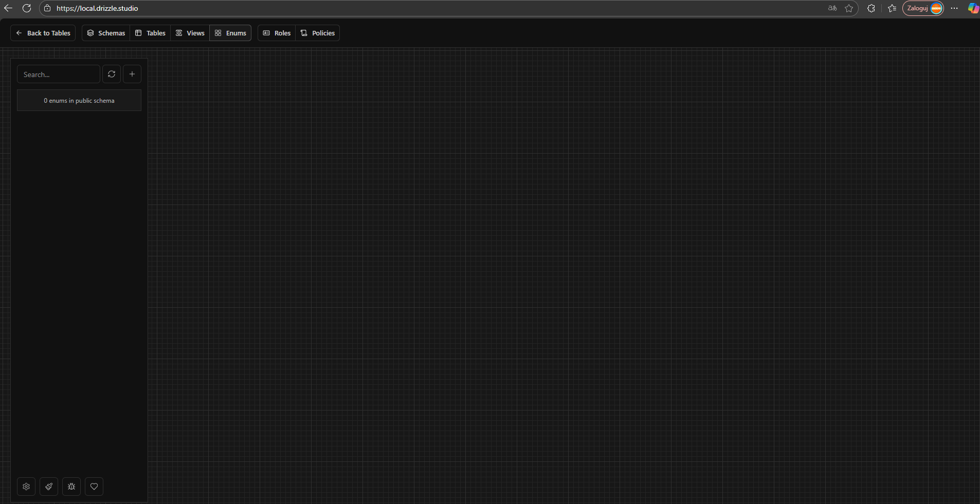Bookmark this page with star icon
Viewport: 980px width, 504px height.
[x=849, y=8]
